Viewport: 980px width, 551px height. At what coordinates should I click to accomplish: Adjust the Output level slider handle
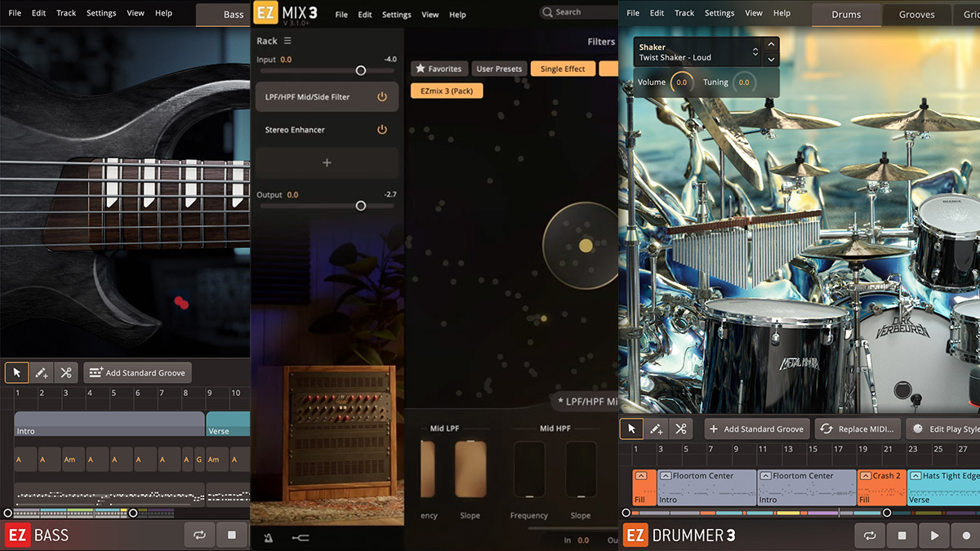360,207
